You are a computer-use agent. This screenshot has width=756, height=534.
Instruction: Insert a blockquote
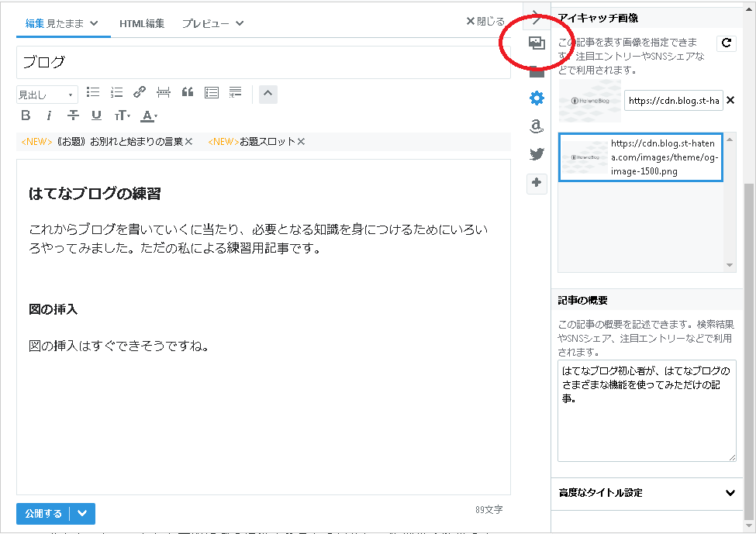(x=187, y=92)
